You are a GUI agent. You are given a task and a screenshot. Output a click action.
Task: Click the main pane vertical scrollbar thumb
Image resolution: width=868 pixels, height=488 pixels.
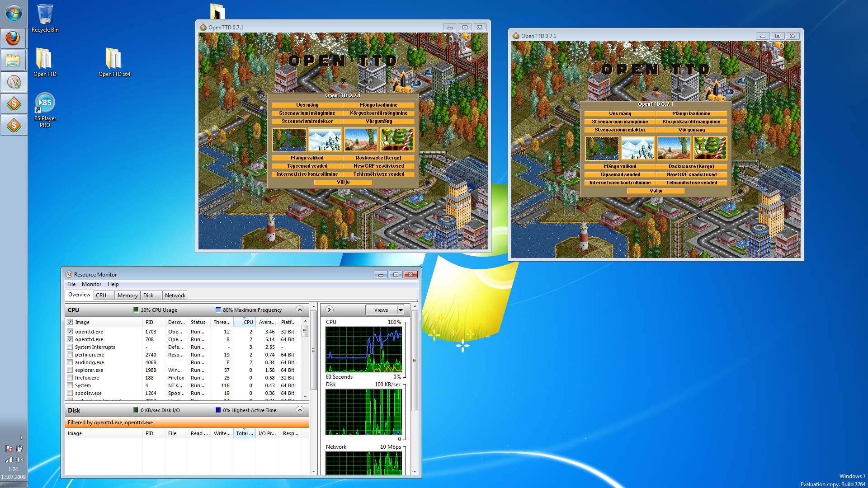pos(313,351)
